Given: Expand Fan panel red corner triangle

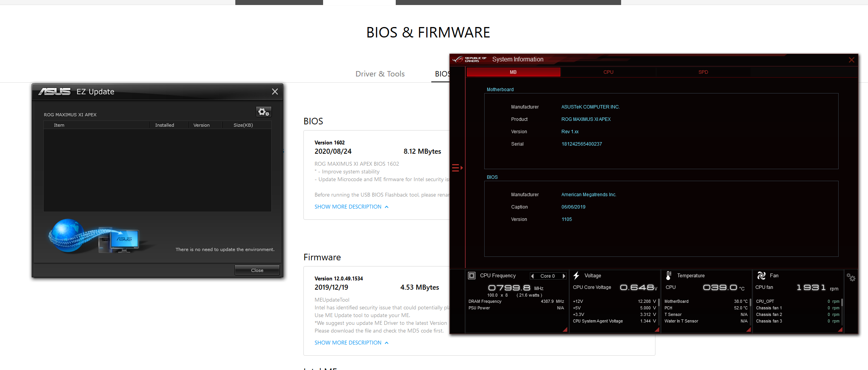Looking at the screenshot, I should point(840,329).
